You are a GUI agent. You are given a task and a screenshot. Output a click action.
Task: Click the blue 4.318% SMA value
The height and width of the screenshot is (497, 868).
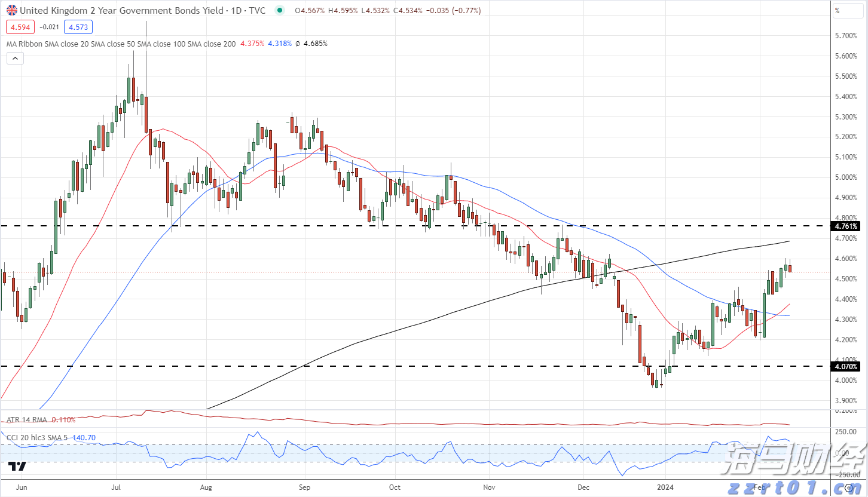click(x=280, y=44)
